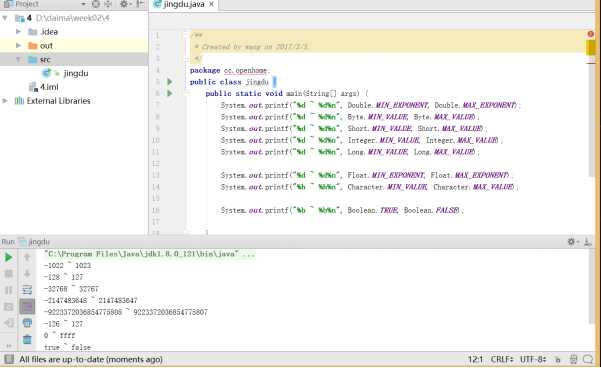Click the '-32768 ~ 32767' console output line
The height and width of the screenshot is (368, 601).
click(x=72, y=289)
